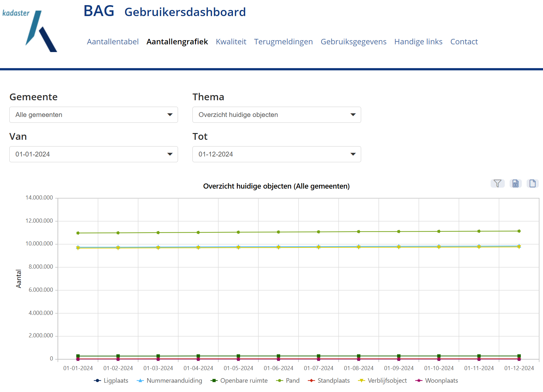Image resolution: width=543 pixels, height=392 pixels.
Task: Click the 01-02-2024 x-axis label
Action: pos(118,368)
